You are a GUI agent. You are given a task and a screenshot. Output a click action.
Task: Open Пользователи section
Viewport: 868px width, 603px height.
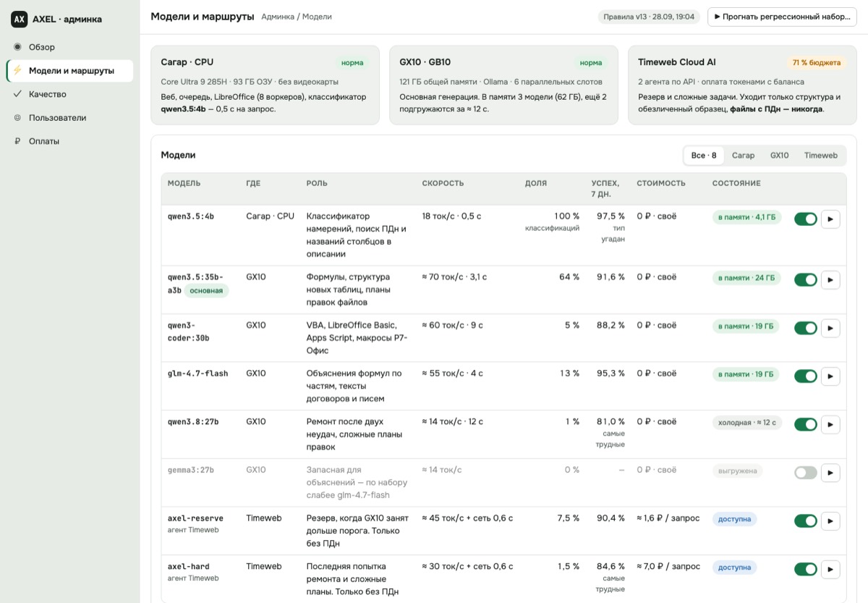tap(69, 118)
